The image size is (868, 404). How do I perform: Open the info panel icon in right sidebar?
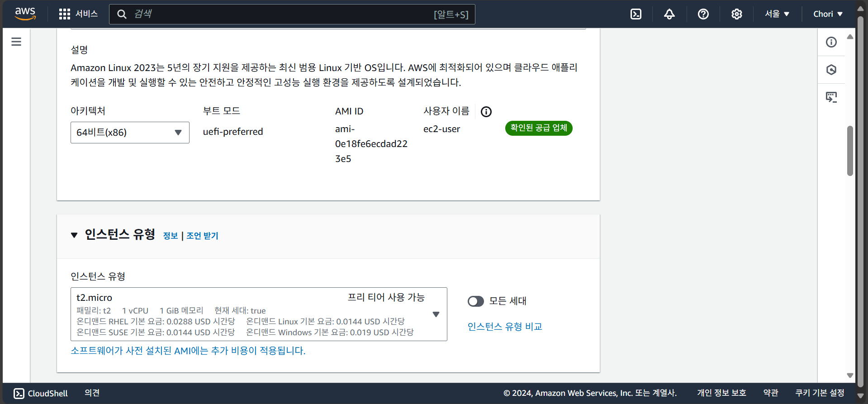tap(831, 42)
